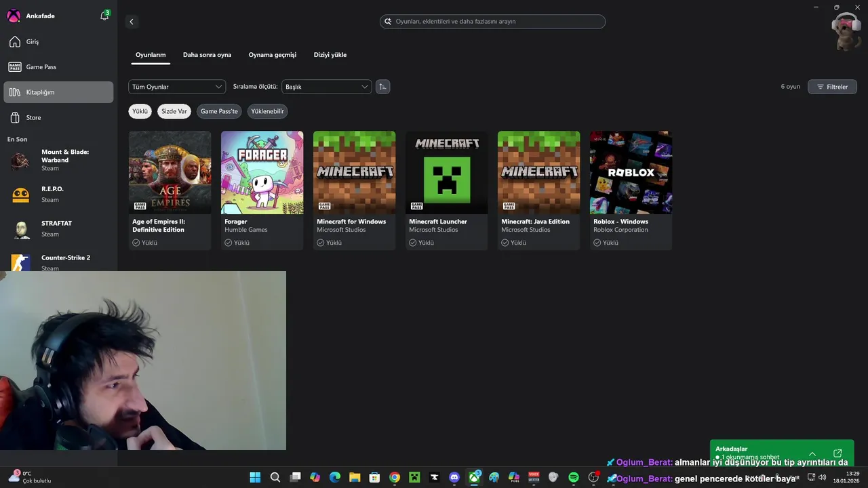Toggle the Game Pass'te filter chip
868x488 pixels.
point(219,111)
